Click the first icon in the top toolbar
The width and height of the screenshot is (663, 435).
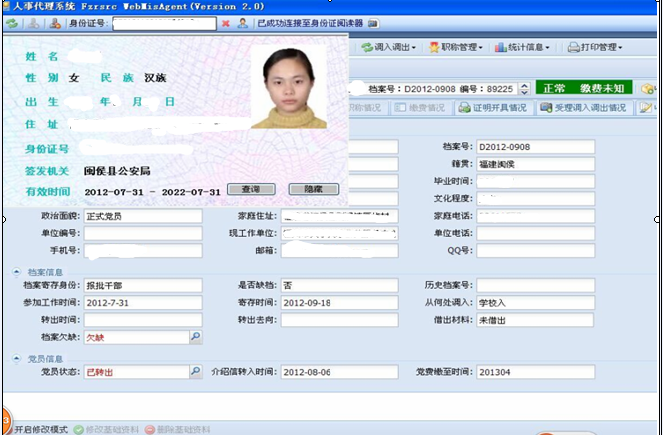click(12, 22)
